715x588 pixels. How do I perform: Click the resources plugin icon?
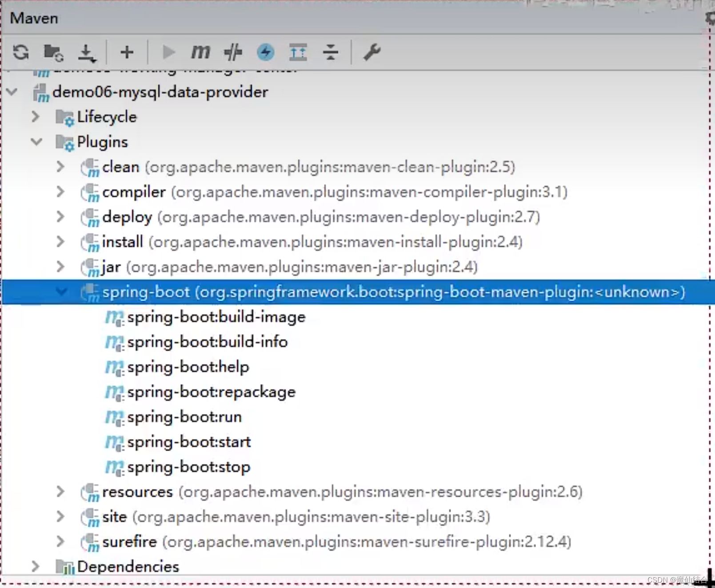point(90,493)
